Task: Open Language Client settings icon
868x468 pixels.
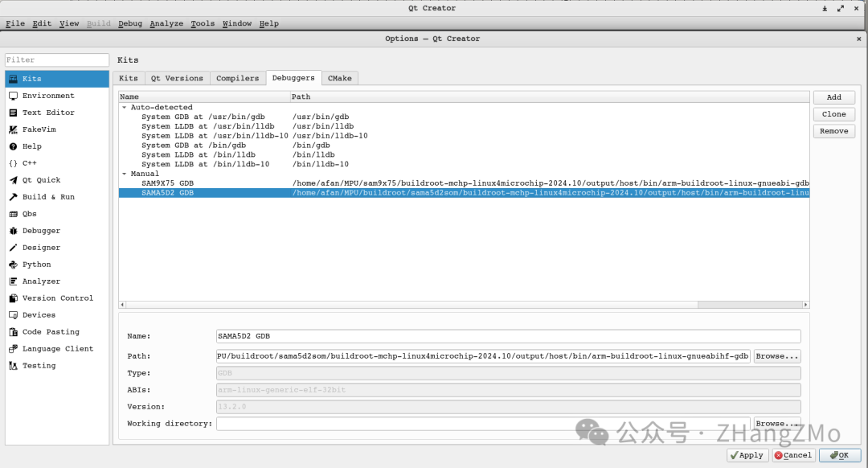Action: 14,349
